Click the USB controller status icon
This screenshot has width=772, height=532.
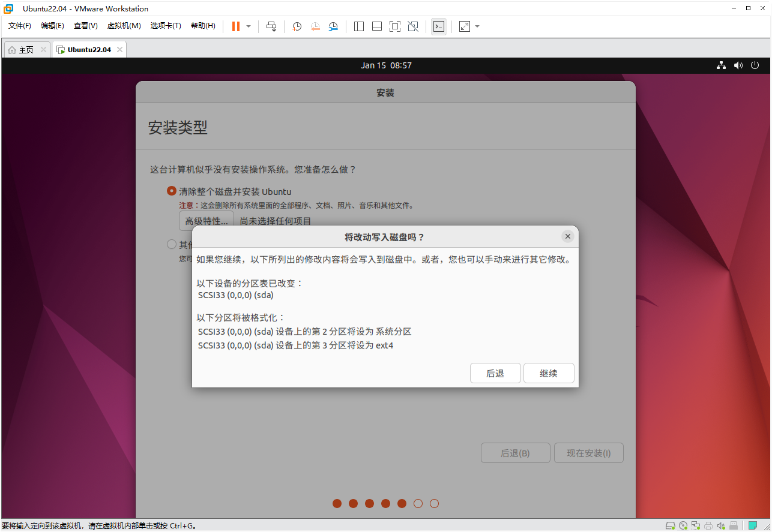point(734,526)
